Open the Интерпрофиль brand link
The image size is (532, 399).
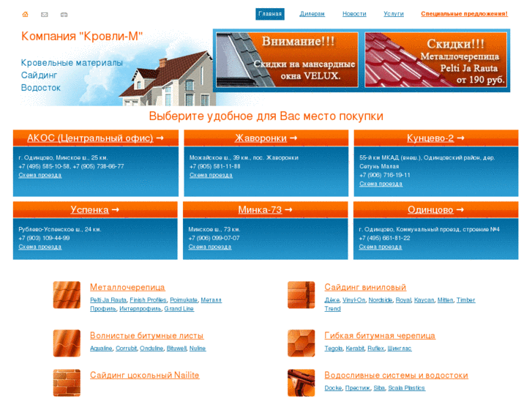pyautogui.click(x=140, y=309)
